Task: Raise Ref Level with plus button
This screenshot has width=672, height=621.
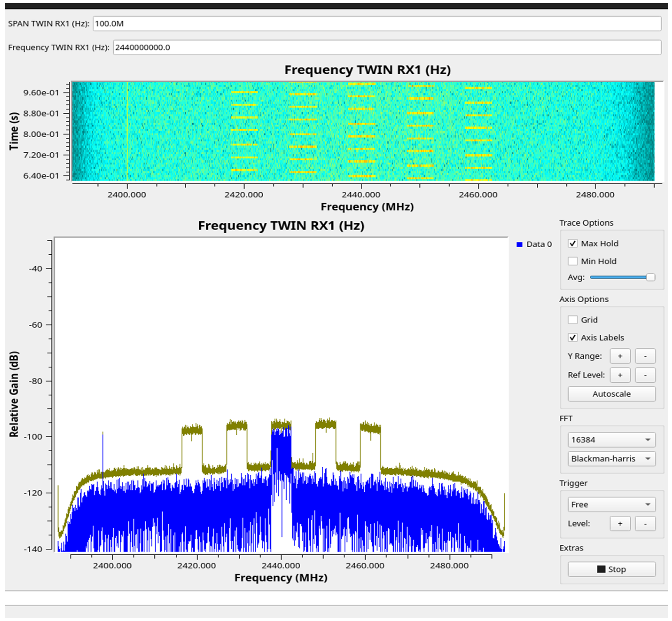Action: (x=620, y=375)
